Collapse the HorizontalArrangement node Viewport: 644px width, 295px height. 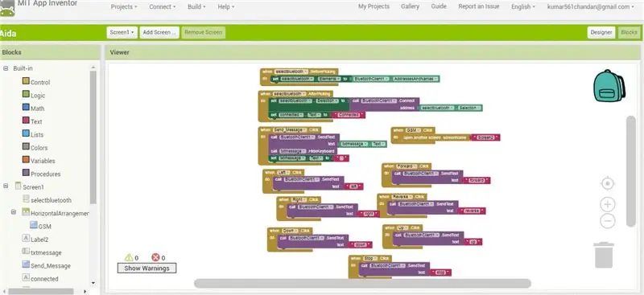coord(14,212)
